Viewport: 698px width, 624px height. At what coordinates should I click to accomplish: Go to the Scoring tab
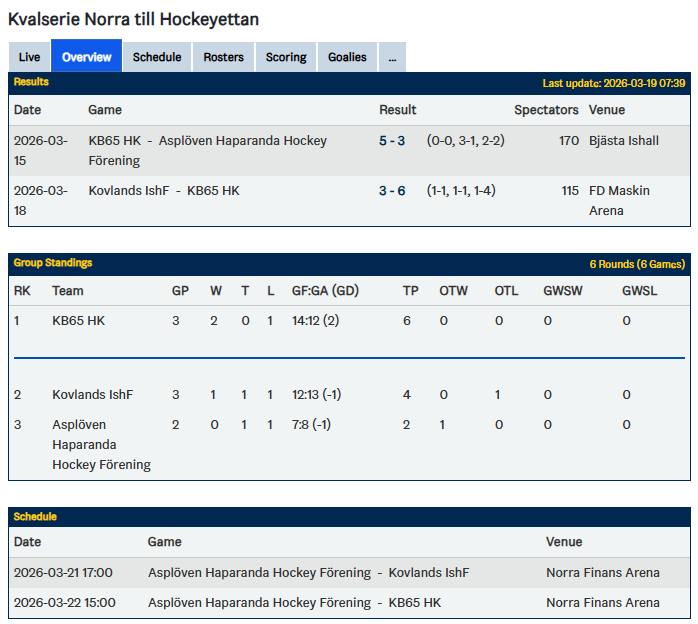(x=286, y=57)
